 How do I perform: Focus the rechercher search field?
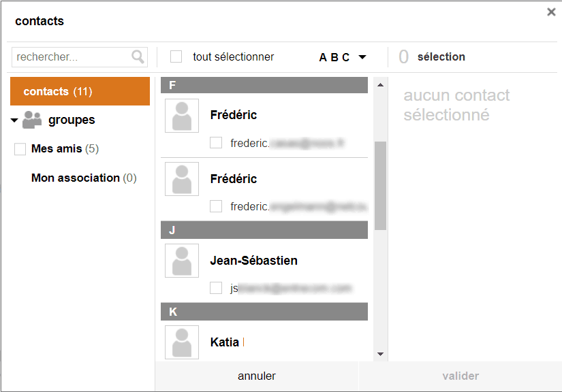pos(72,57)
